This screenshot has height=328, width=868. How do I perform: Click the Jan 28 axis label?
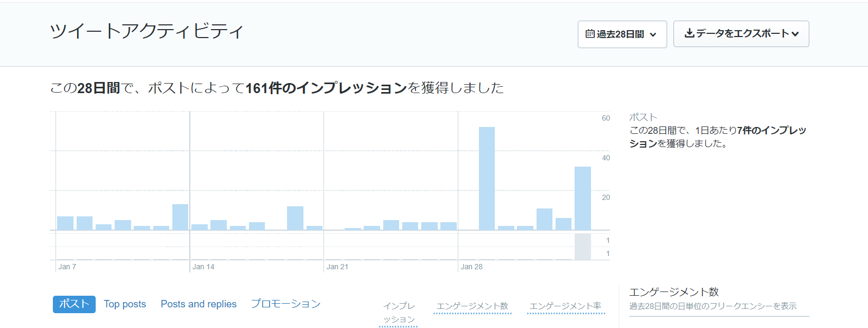point(472,267)
